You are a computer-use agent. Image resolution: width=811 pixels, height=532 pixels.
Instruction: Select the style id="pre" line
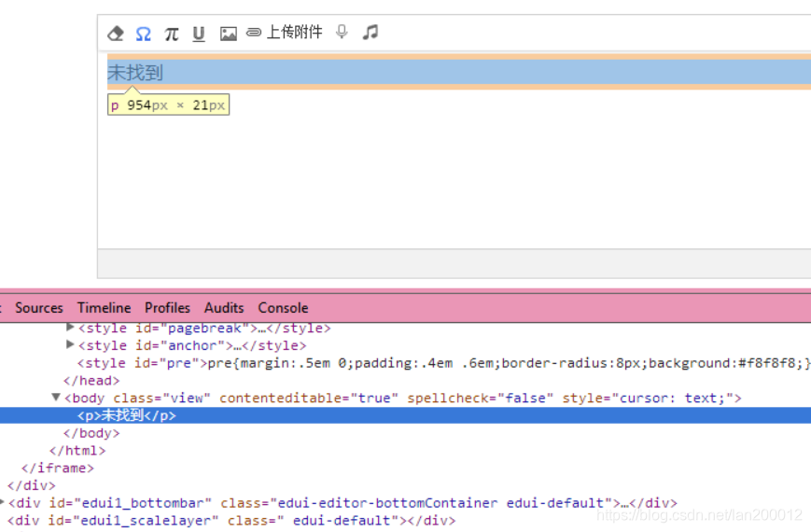(x=444, y=363)
